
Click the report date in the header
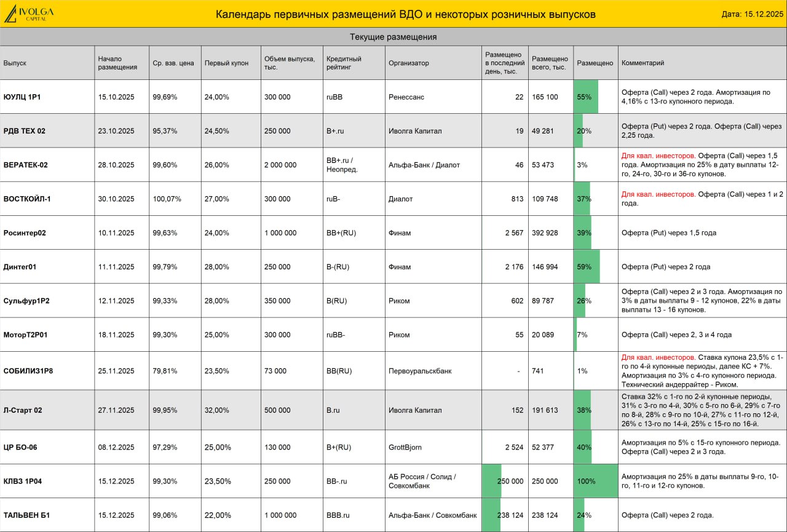tap(753, 15)
